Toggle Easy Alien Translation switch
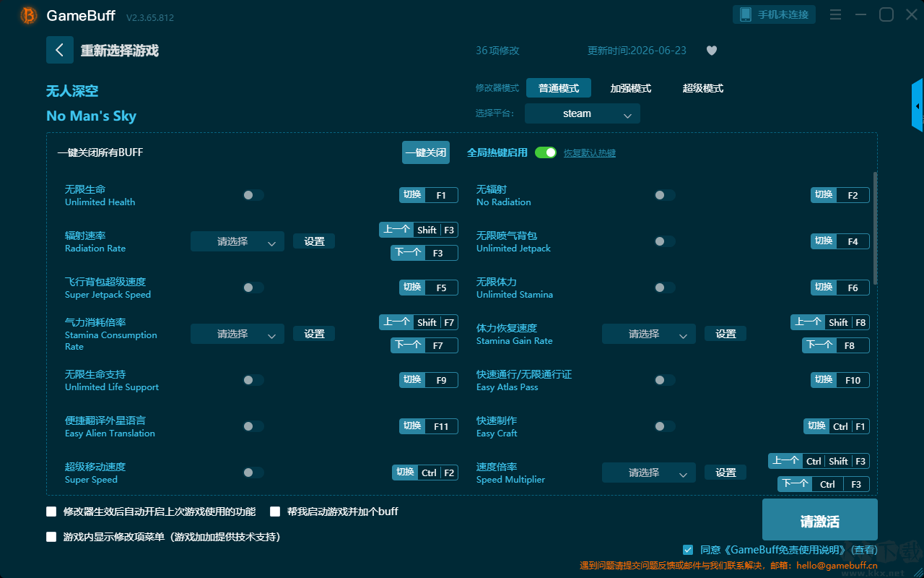924x578 pixels. tap(253, 426)
